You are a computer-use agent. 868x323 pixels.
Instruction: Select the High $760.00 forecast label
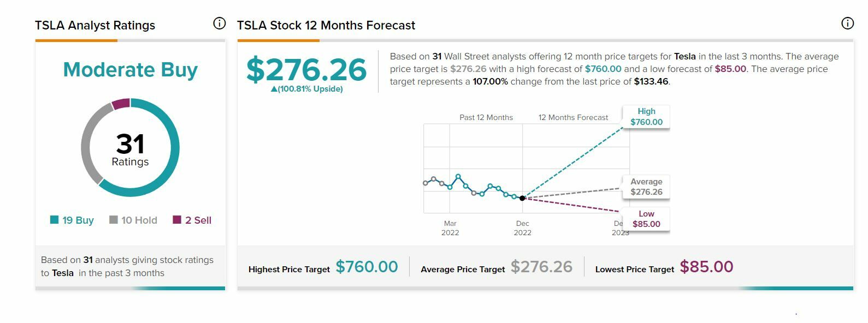click(x=646, y=117)
